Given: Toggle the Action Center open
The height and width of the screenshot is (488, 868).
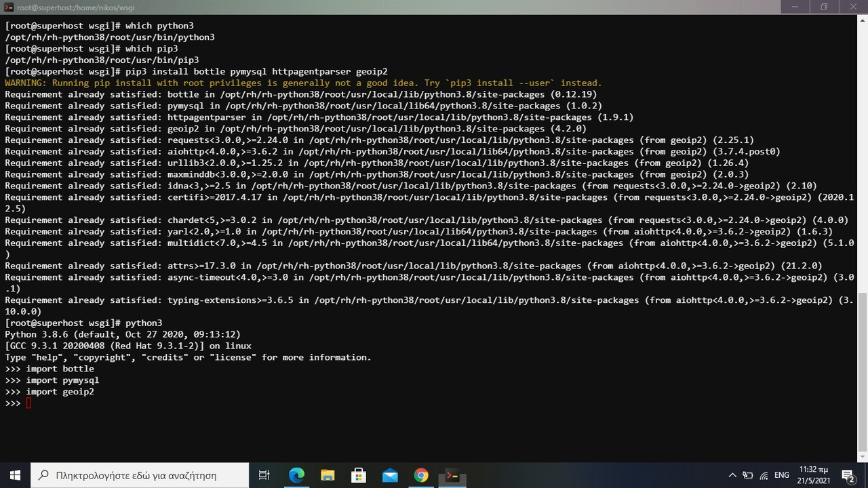Looking at the screenshot, I should pyautogui.click(x=847, y=475).
